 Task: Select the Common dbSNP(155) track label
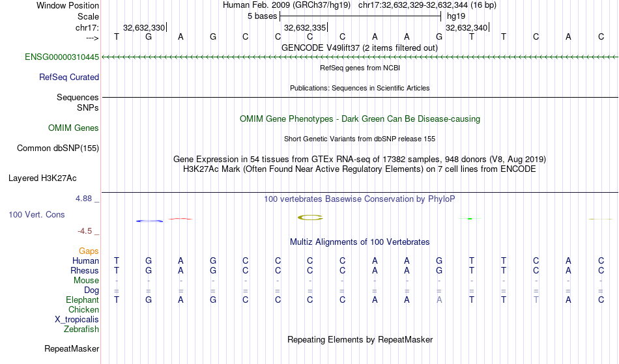57,148
